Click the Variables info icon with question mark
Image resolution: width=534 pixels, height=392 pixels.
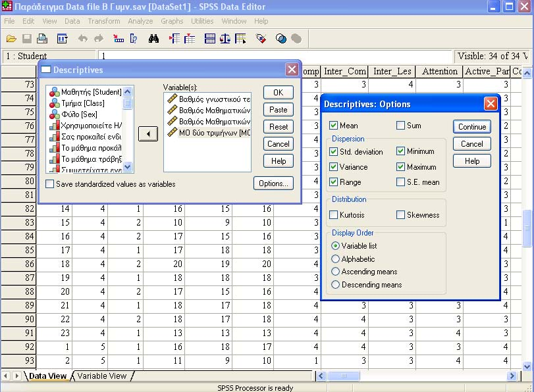[x=134, y=39]
